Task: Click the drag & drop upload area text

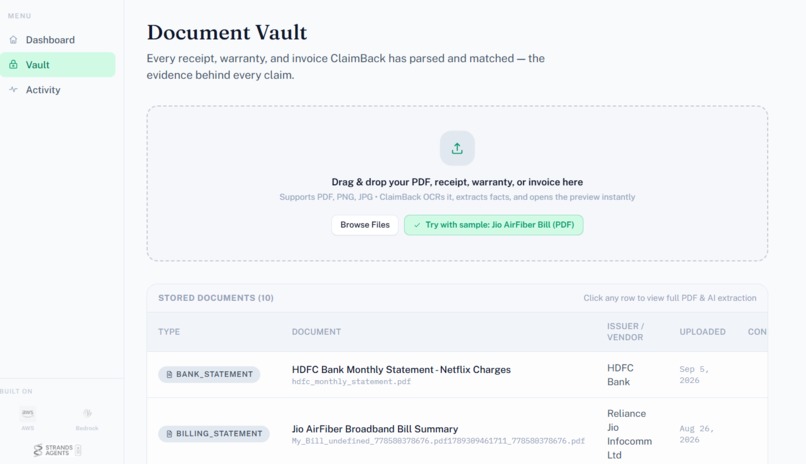Action: point(457,182)
